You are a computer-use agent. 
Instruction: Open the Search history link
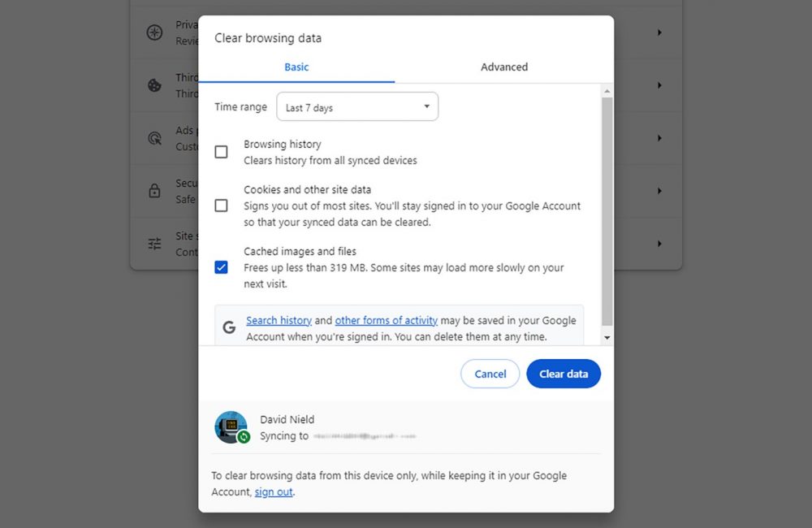pyautogui.click(x=279, y=321)
